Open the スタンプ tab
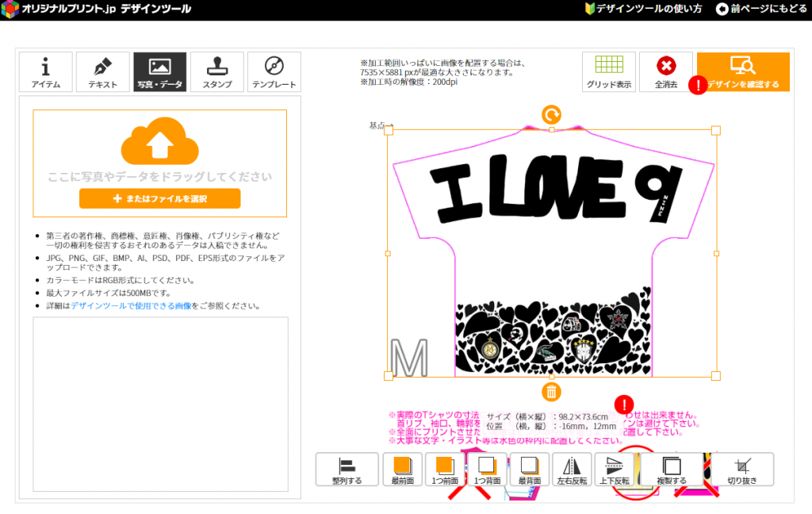Screen dimensions: 812x514 point(217,72)
